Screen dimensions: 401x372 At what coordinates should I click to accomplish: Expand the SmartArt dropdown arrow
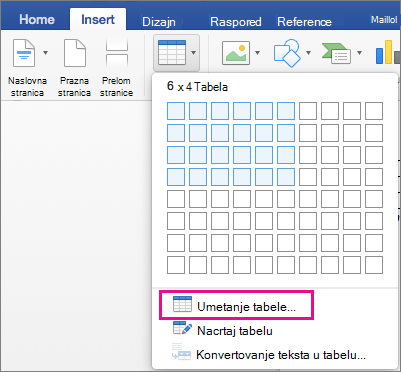(x=359, y=53)
